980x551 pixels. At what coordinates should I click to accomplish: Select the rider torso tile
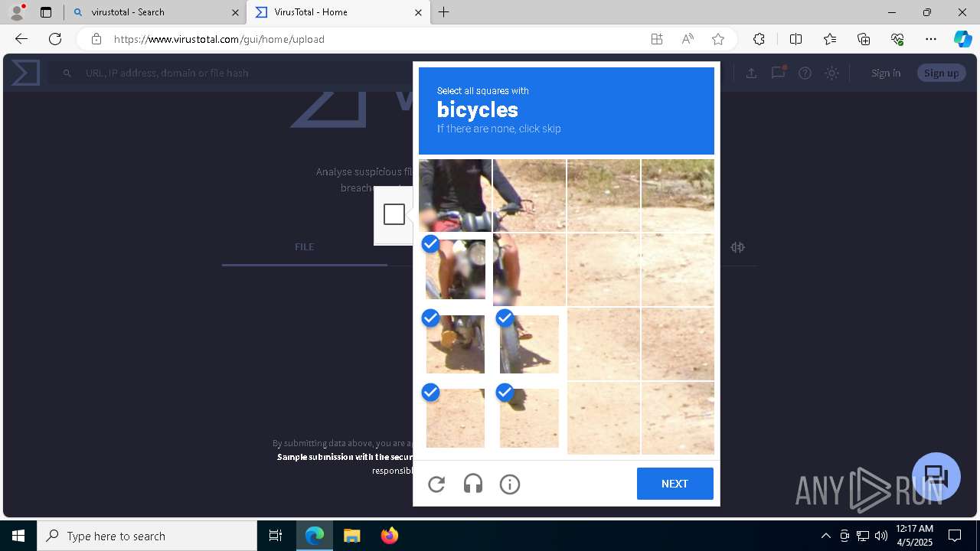(456, 195)
